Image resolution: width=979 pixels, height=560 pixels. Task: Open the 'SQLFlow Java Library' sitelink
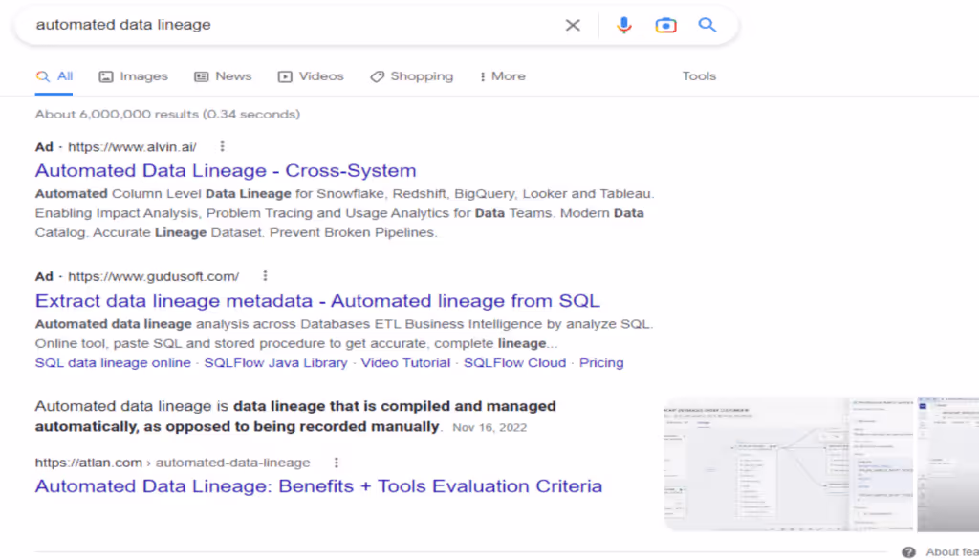coord(275,363)
